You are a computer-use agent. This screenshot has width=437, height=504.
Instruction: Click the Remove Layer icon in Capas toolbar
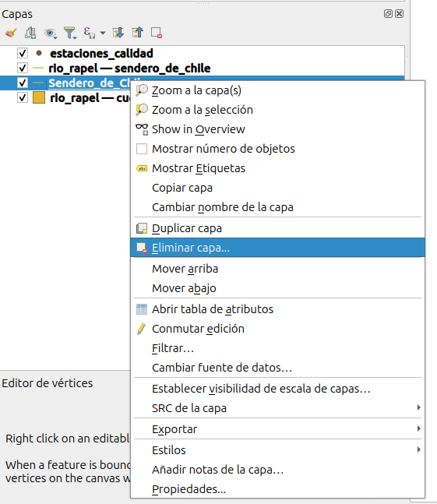[157, 33]
